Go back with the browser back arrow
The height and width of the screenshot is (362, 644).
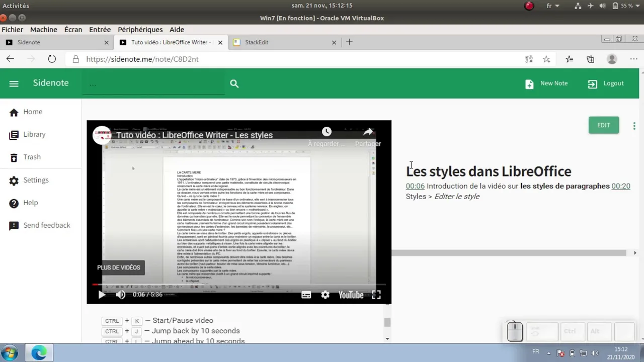pos(10,59)
